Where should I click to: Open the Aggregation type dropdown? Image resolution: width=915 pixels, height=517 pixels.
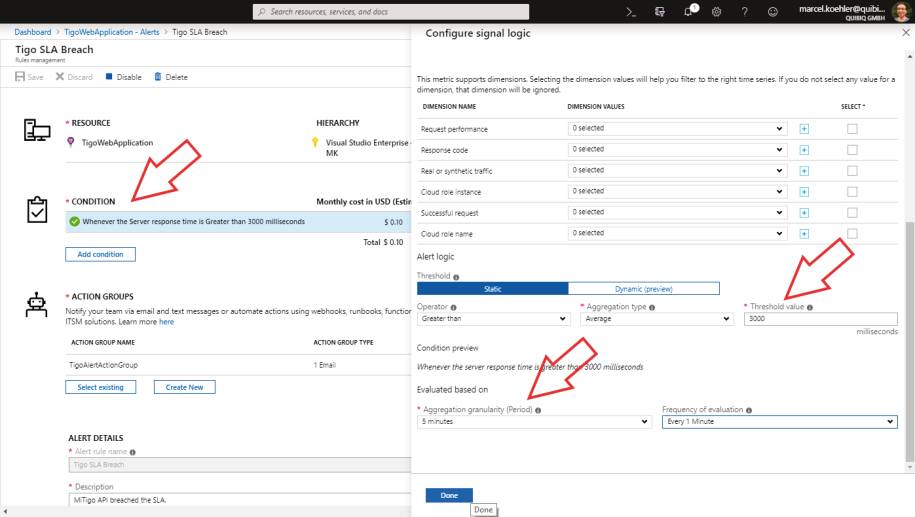(x=657, y=319)
